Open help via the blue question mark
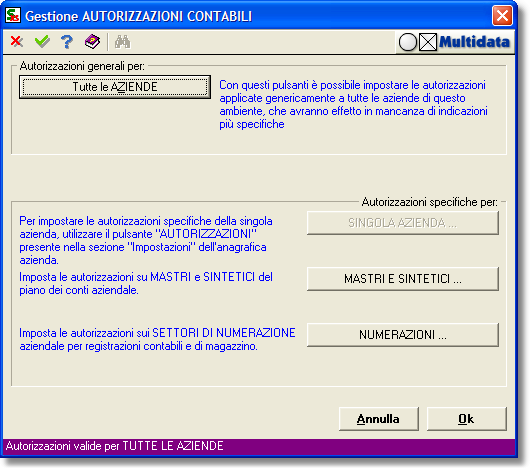This screenshot has height=470, width=530. [x=67, y=42]
